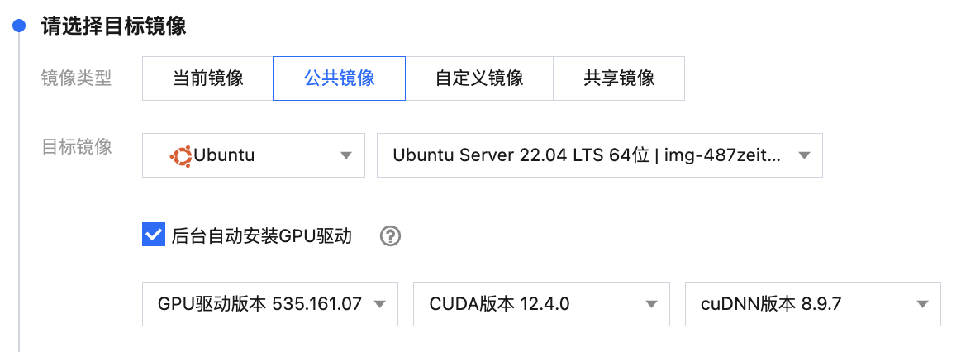Switch to the 当前镜像 tab
The height and width of the screenshot is (352, 980).
click(x=207, y=78)
